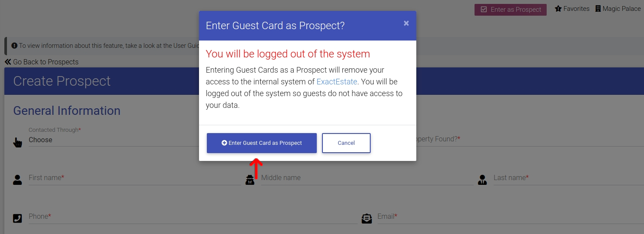The image size is (644, 234).
Task: Click the building icon beside Magic Palace
Action: (x=598, y=9)
